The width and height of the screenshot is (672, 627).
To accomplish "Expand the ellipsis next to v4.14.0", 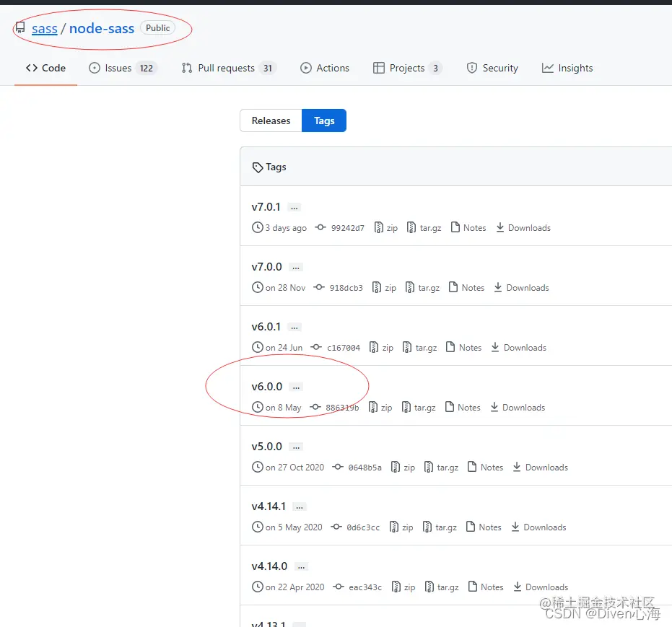I will [301, 567].
